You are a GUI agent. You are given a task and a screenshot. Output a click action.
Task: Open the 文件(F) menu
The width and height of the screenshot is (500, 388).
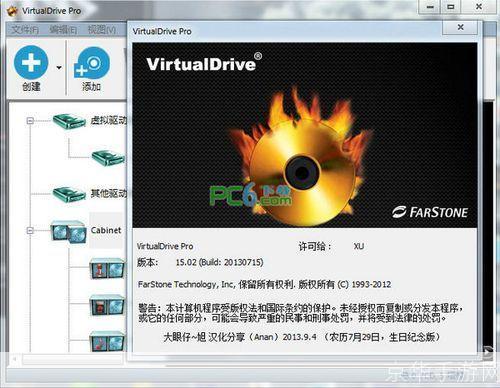(25, 30)
